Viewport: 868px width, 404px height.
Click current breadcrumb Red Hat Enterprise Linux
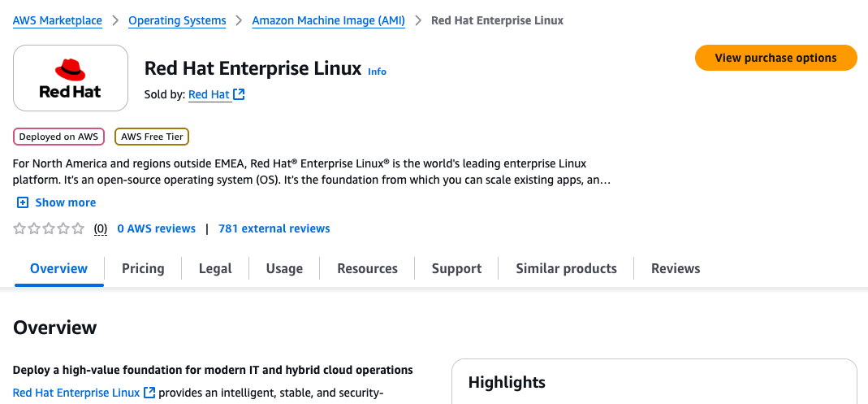[497, 21]
